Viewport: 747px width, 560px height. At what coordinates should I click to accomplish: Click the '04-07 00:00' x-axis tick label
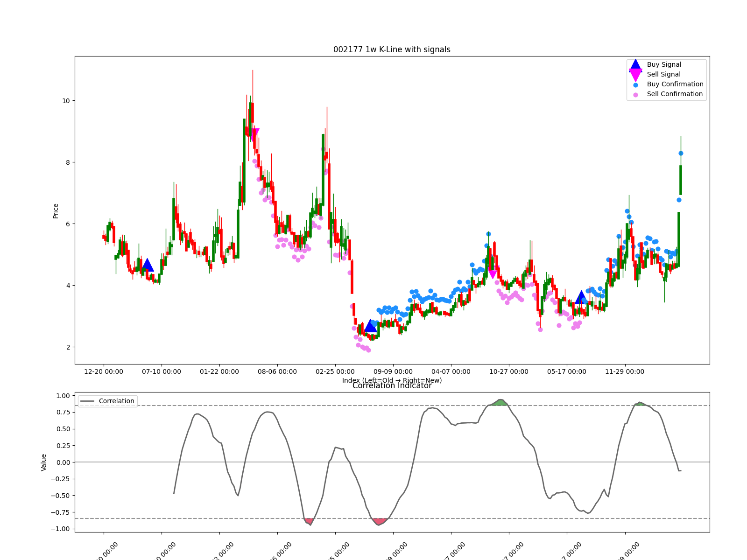coord(451,371)
